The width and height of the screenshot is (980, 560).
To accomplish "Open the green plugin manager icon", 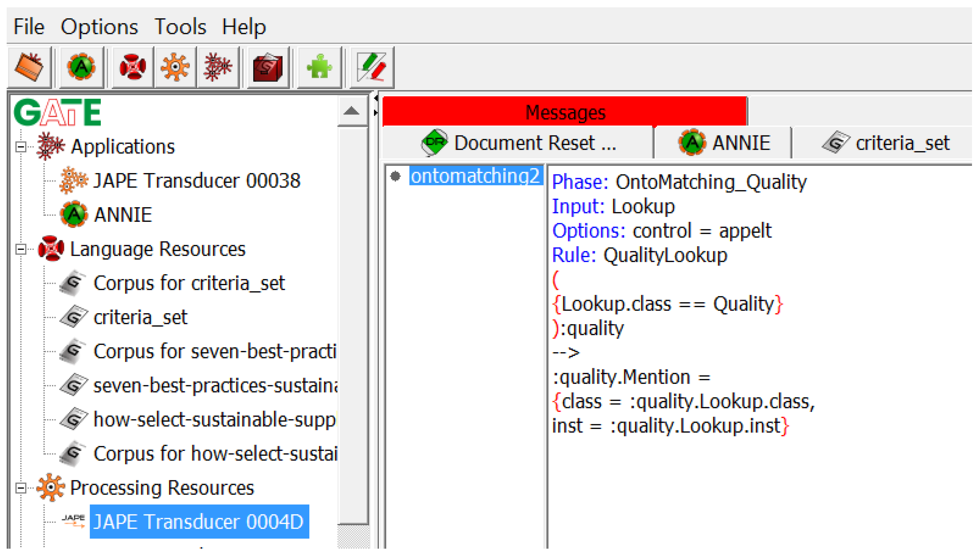I will pos(319,68).
